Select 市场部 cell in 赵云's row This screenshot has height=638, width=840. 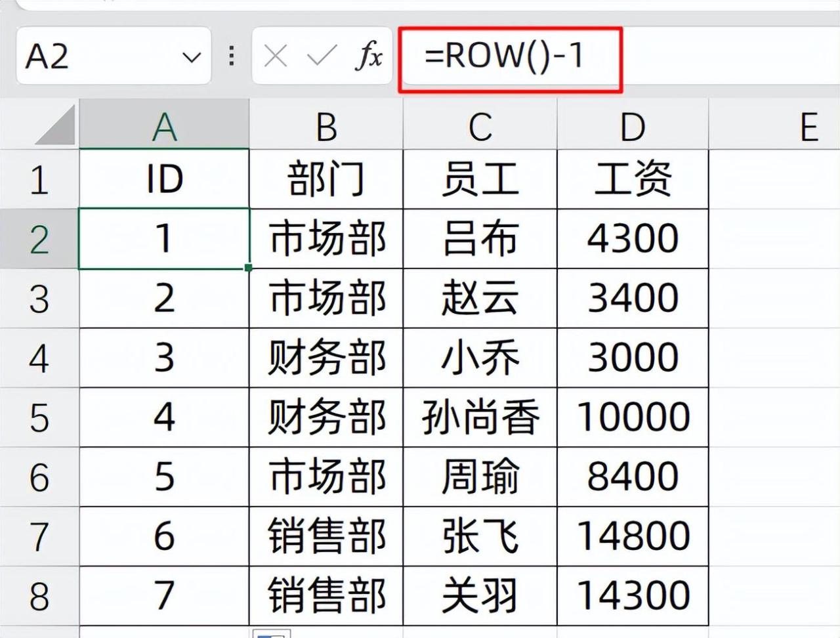pyautogui.click(x=326, y=298)
